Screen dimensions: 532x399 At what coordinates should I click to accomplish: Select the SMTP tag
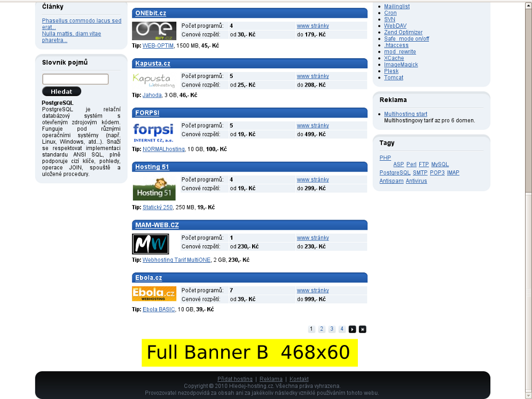point(420,173)
